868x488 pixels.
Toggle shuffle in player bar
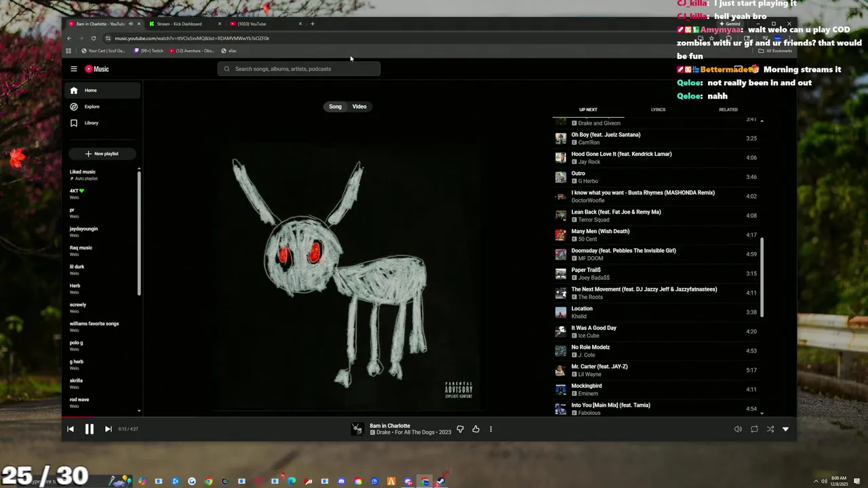point(770,429)
